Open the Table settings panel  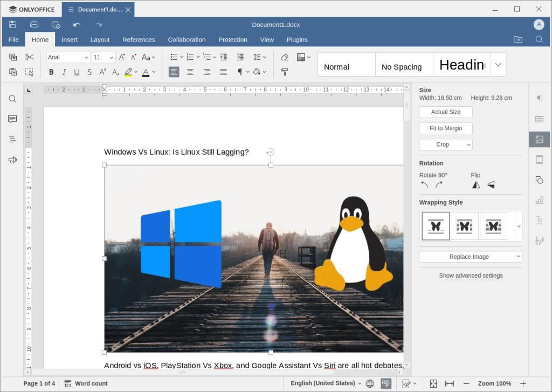539,119
